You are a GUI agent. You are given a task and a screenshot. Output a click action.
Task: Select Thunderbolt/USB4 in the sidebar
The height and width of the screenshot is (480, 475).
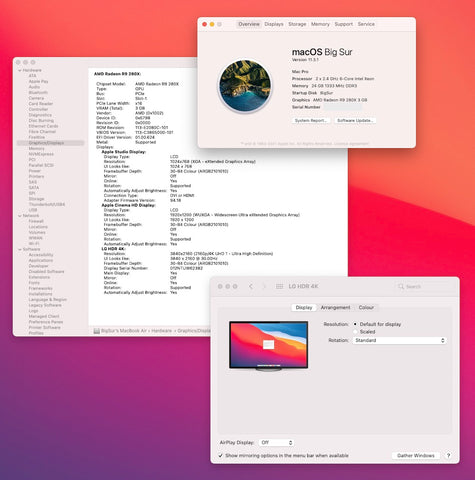tap(47, 204)
